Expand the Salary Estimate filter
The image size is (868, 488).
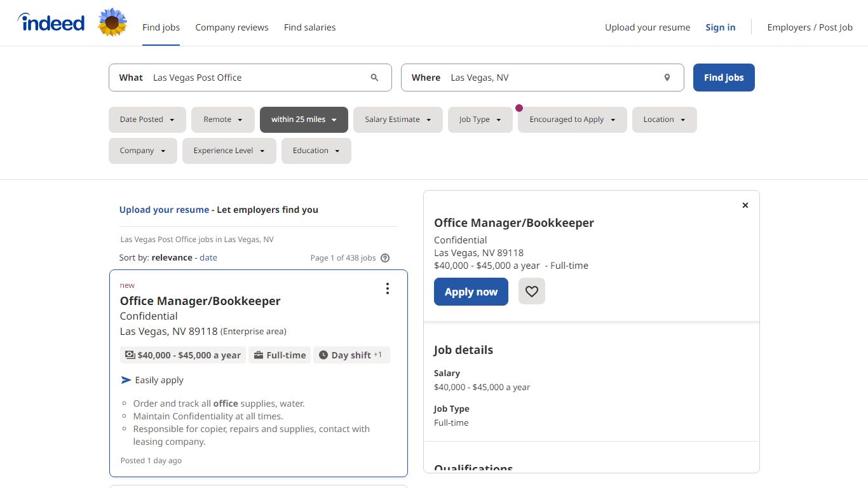(x=398, y=119)
